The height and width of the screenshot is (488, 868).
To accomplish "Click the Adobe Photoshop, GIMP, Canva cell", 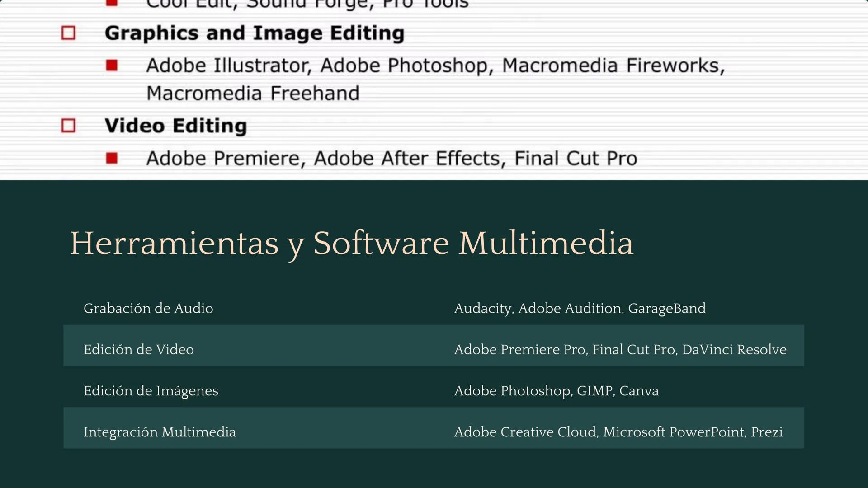I will click(x=557, y=391).
